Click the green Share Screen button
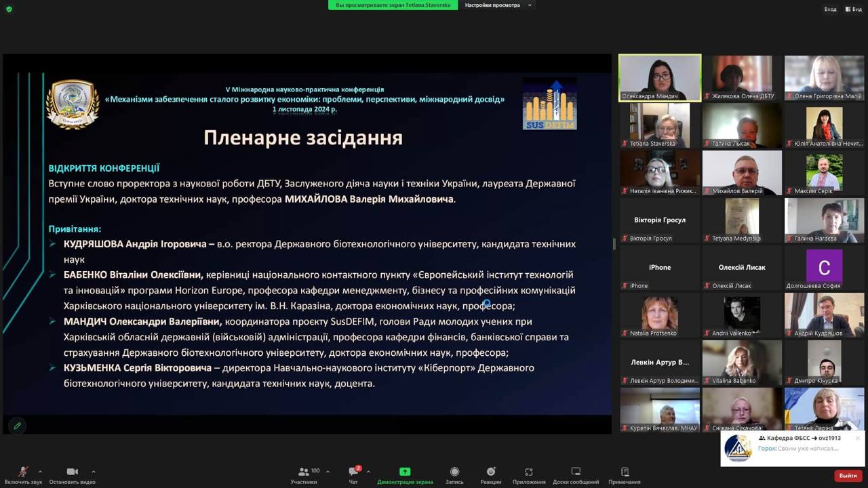This screenshot has width=868, height=488. pyautogui.click(x=405, y=474)
